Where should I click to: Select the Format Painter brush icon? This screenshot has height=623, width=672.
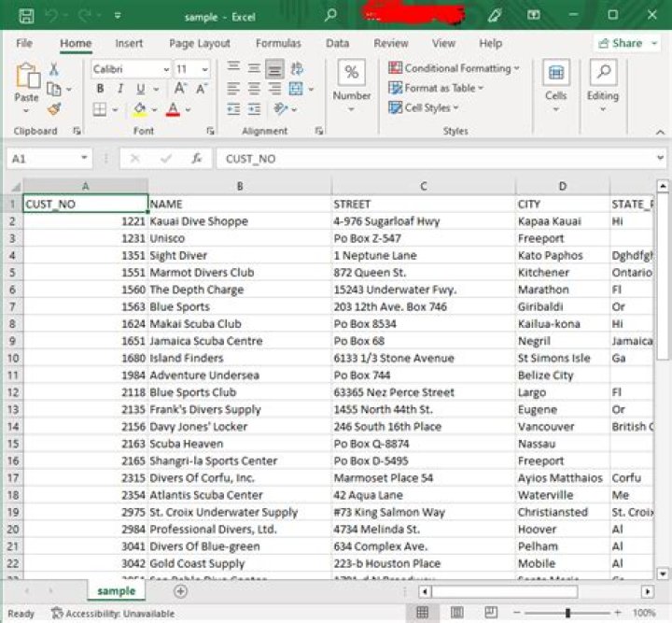tap(53, 109)
